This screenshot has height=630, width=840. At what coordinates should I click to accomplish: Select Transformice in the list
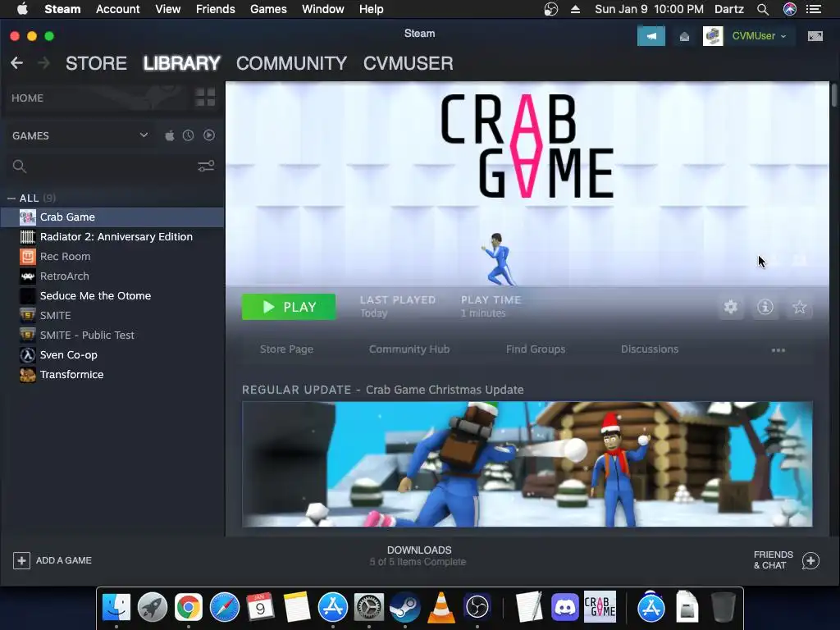[x=113, y=374]
